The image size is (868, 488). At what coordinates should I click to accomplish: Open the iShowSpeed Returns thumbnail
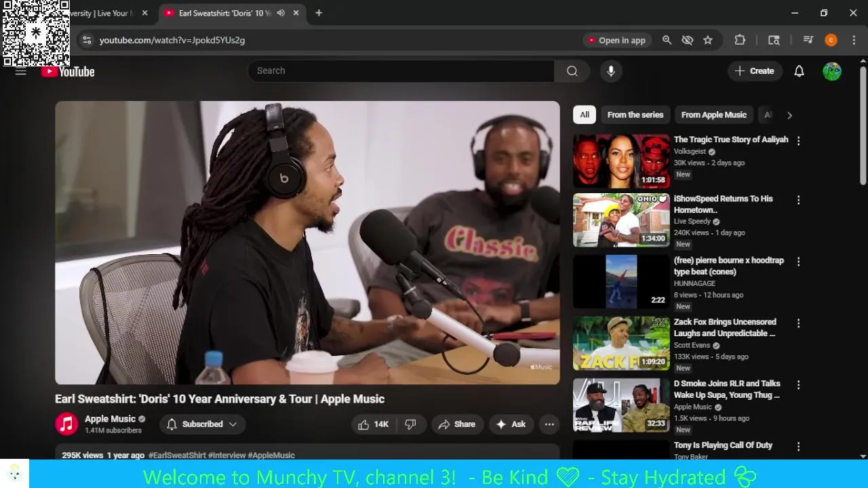(x=621, y=220)
